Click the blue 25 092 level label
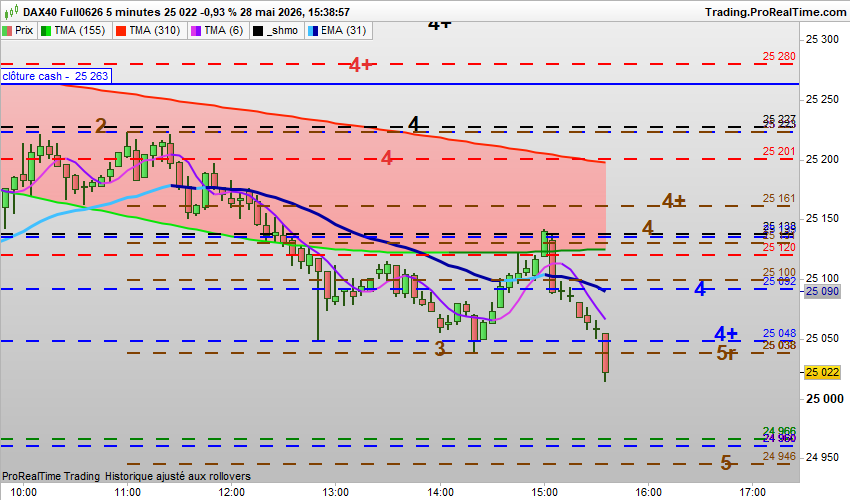 point(779,281)
